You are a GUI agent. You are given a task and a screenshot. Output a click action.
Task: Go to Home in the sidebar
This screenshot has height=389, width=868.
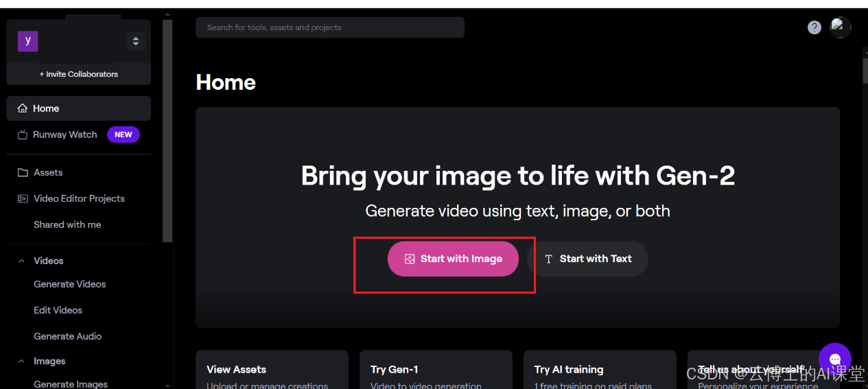coord(78,108)
